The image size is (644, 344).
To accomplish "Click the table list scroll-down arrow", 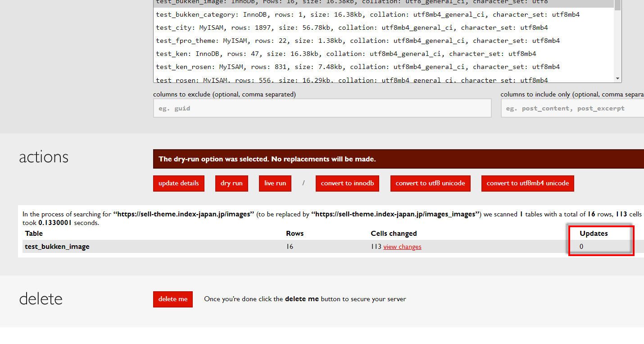I will [x=617, y=78].
